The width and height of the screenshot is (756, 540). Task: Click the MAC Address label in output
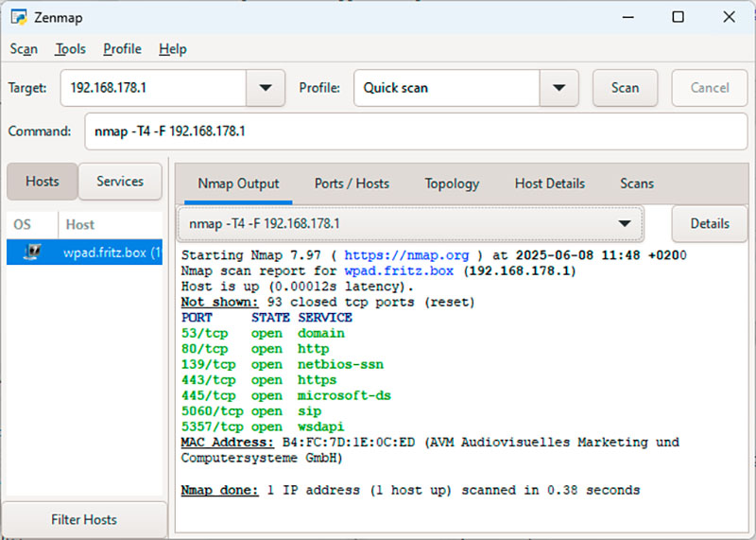click(227, 443)
